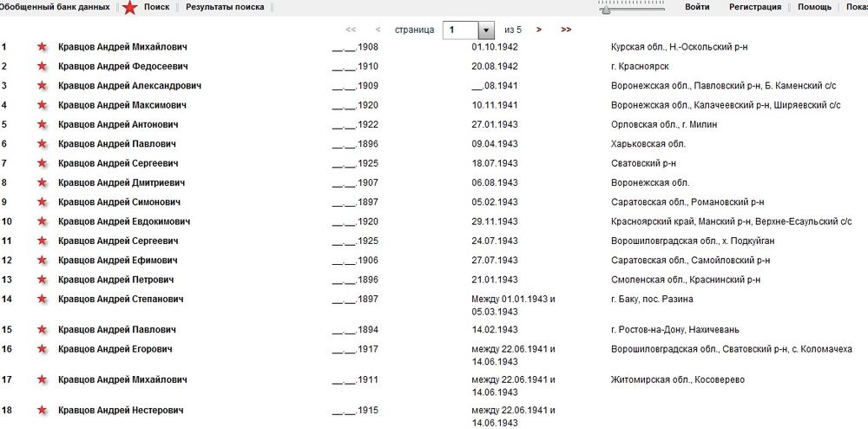Jump to last page with double arrow
Screen dimensions: 868x429
point(566,30)
